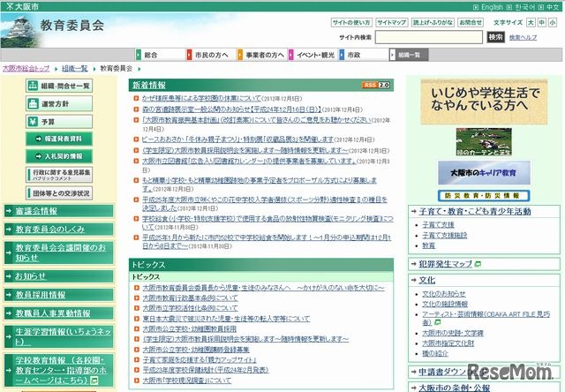Set text size to 中

pyautogui.click(x=541, y=22)
